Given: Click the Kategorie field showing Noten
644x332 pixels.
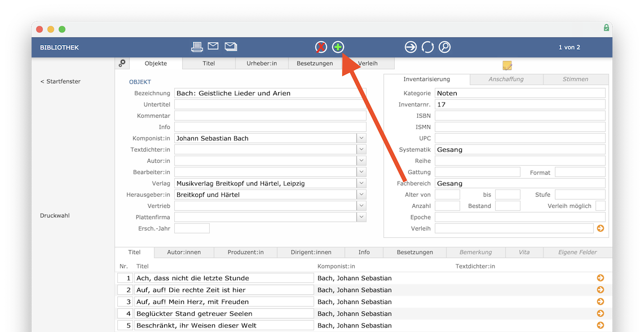Looking at the screenshot, I should pos(520,93).
